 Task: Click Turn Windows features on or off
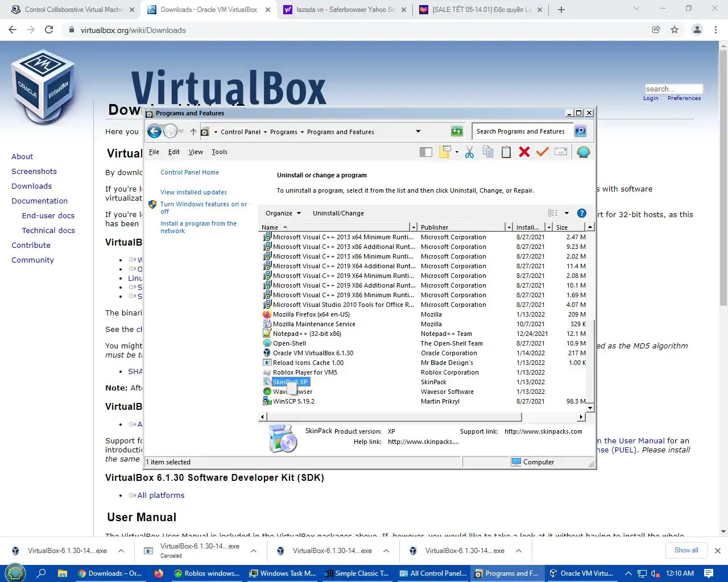[204, 207]
